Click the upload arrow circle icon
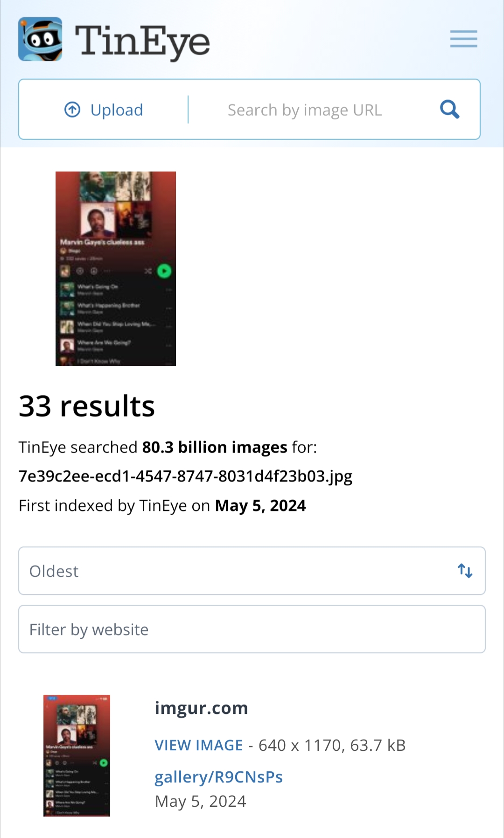504x838 pixels. pos(72,110)
